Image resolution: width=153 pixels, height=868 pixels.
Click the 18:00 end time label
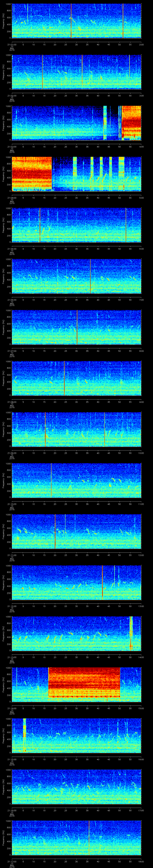(x=141, y=862)
